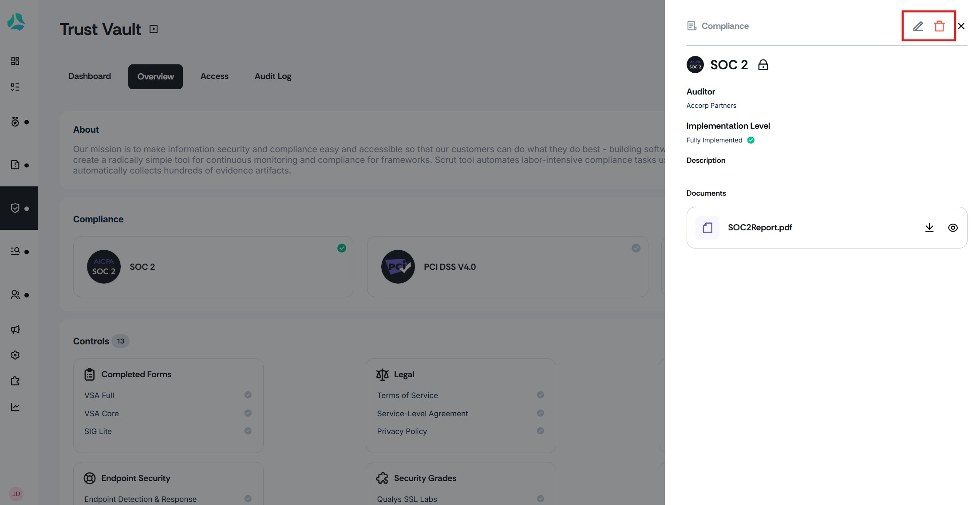The image size is (980, 505).
Task: Click the Completed Forms clipboard icon
Action: [90, 375]
